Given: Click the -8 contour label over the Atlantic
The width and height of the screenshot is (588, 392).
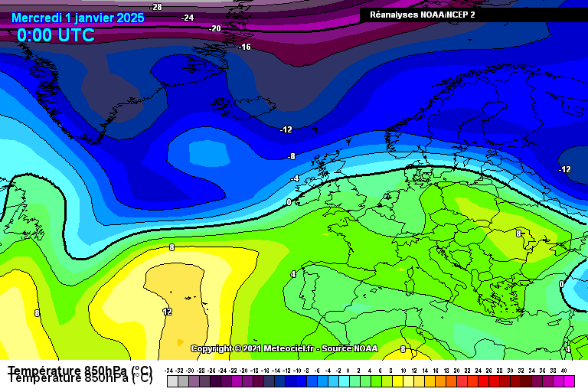Looking at the screenshot, I should (290, 156).
